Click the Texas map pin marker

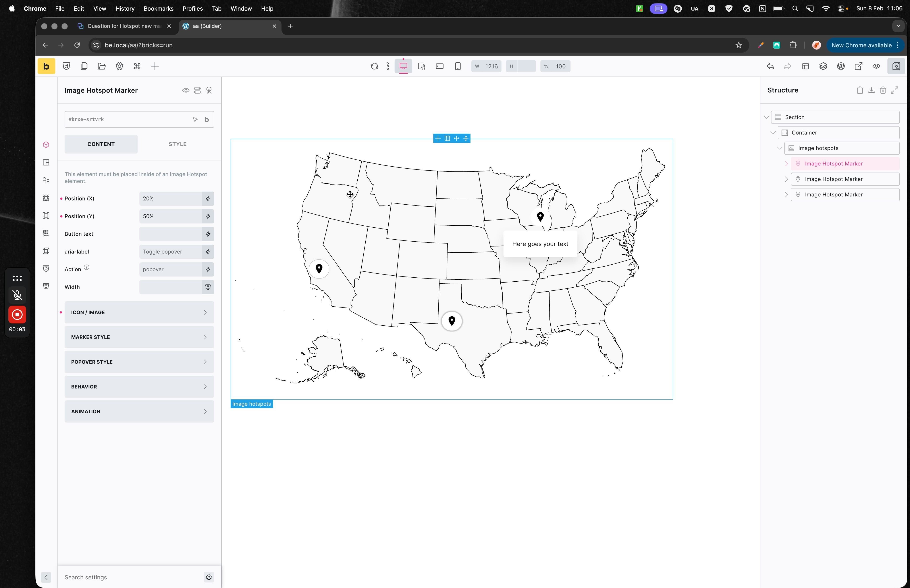pos(452,321)
